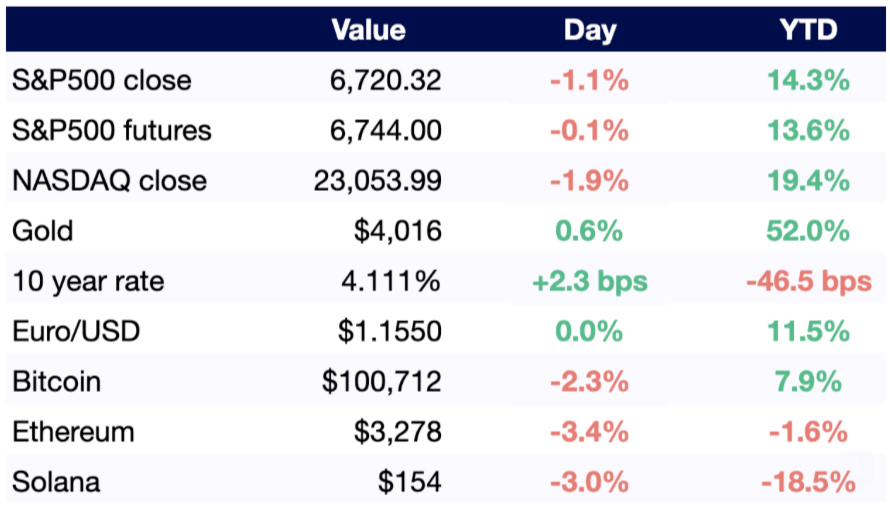
Task: Click the NASDAQ close label
Action: click(x=109, y=181)
